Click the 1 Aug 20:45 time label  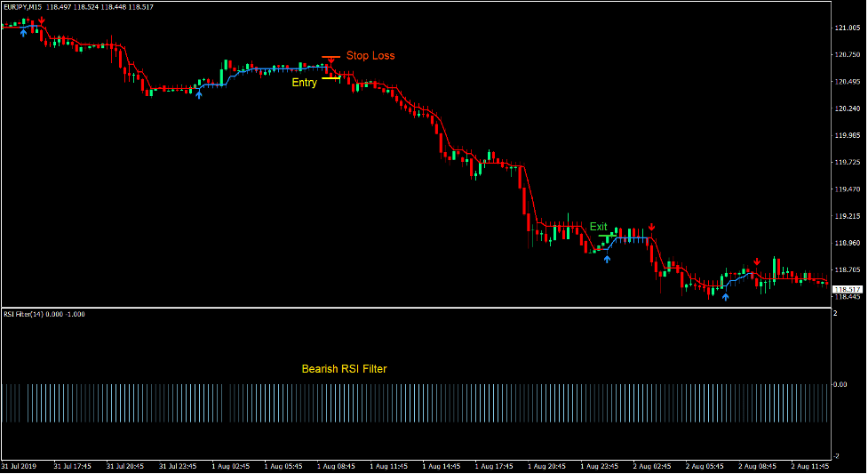546,466
